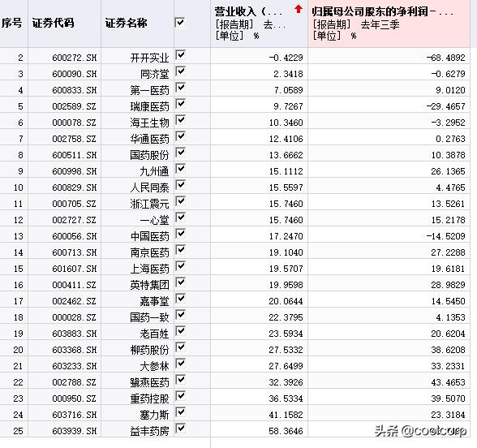Uncheck the checkbox for 开开实业
Screen dimensions: 477x448
point(180,55)
